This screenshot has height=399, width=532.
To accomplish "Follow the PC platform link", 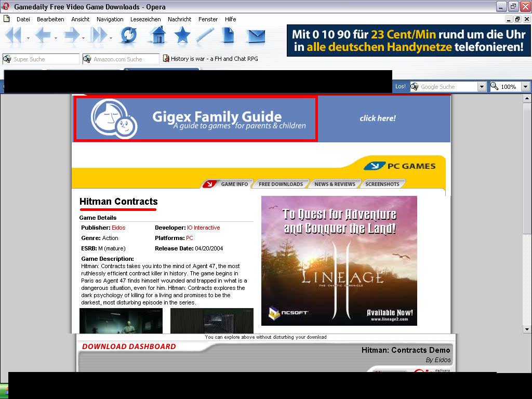I will (x=189, y=238).
